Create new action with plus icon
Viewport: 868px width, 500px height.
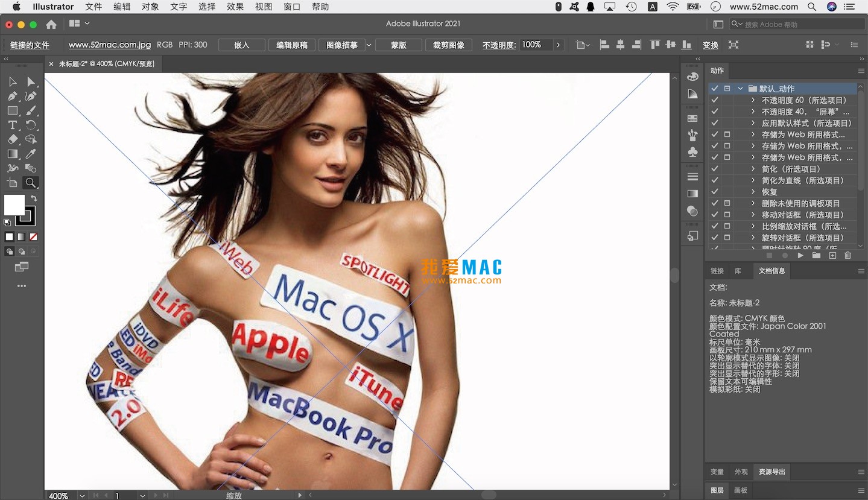(832, 256)
